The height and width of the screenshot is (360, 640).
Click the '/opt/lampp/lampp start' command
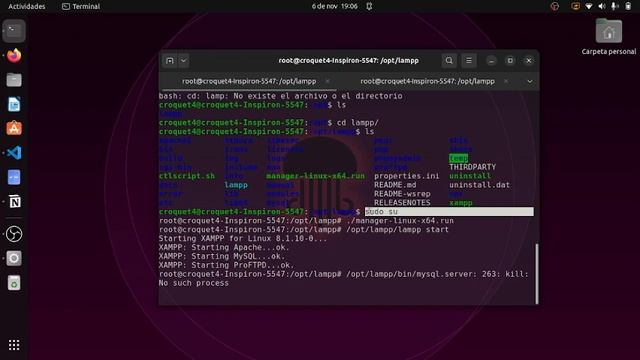click(x=397, y=229)
